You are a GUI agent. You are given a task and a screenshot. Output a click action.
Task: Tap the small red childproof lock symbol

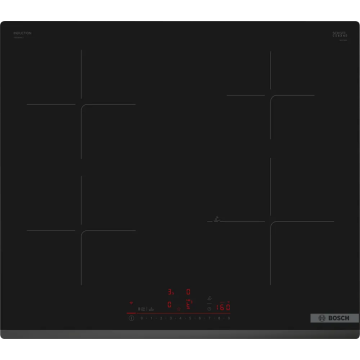pyautogui.click(x=178, y=309)
